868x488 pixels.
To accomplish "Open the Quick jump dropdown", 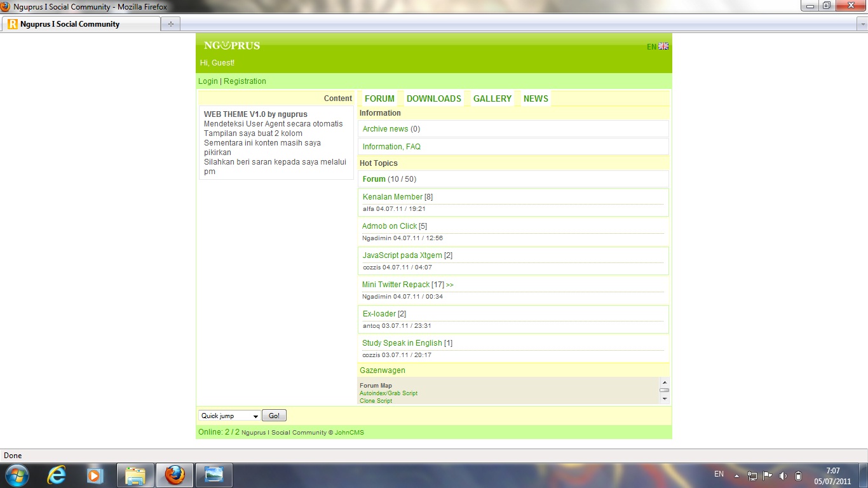I will [x=229, y=416].
